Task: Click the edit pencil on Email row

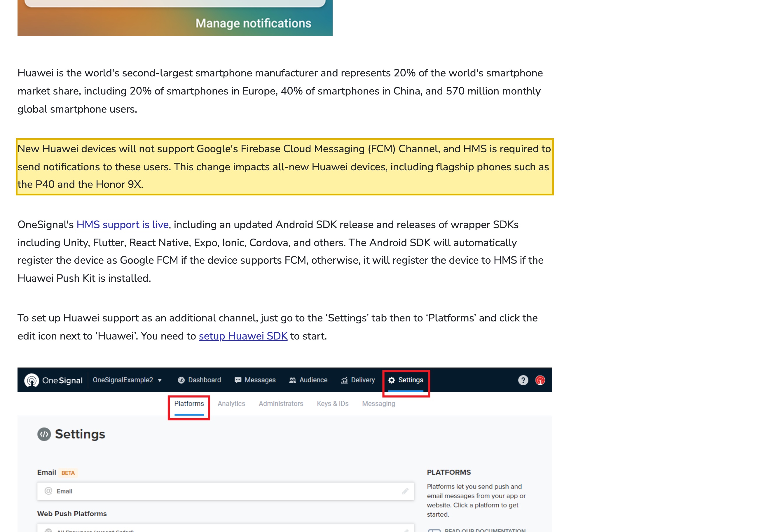Action: point(405,491)
